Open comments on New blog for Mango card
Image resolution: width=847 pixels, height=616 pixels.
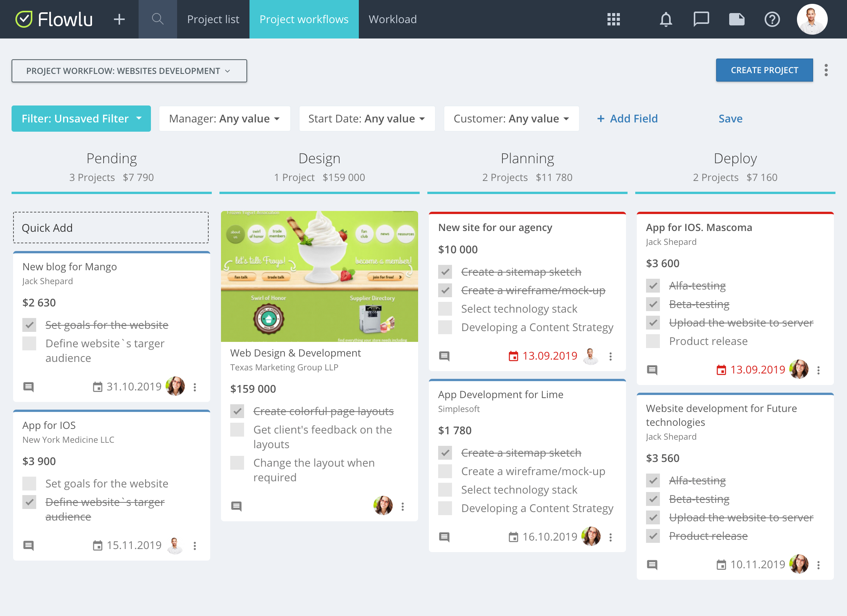pyautogui.click(x=28, y=387)
